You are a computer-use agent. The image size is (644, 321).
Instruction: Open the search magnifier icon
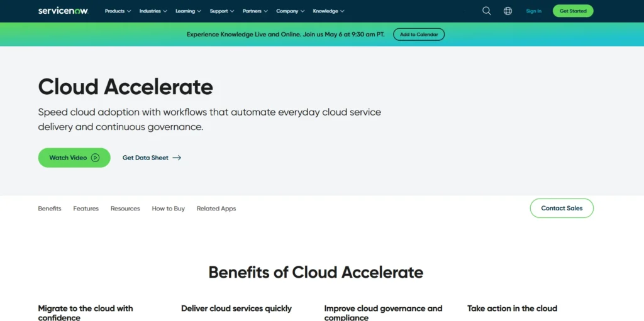pyautogui.click(x=487, y=11)
